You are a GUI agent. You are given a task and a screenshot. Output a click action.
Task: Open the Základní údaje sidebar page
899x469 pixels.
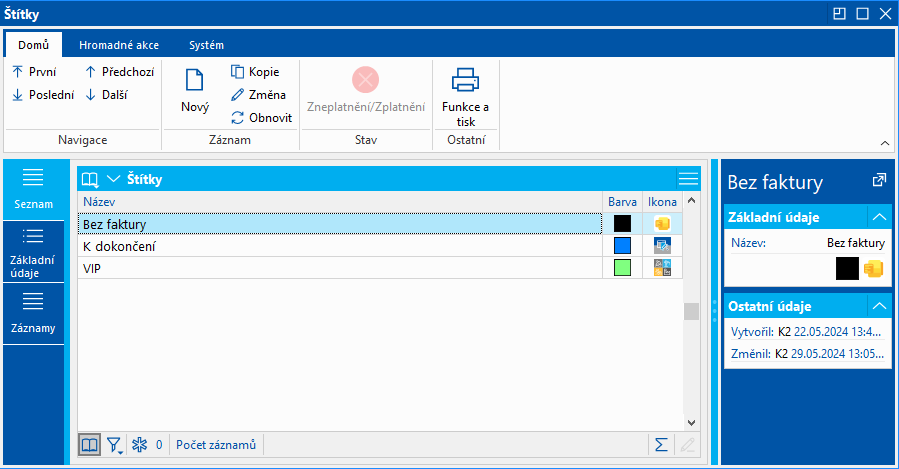[33, 251]
